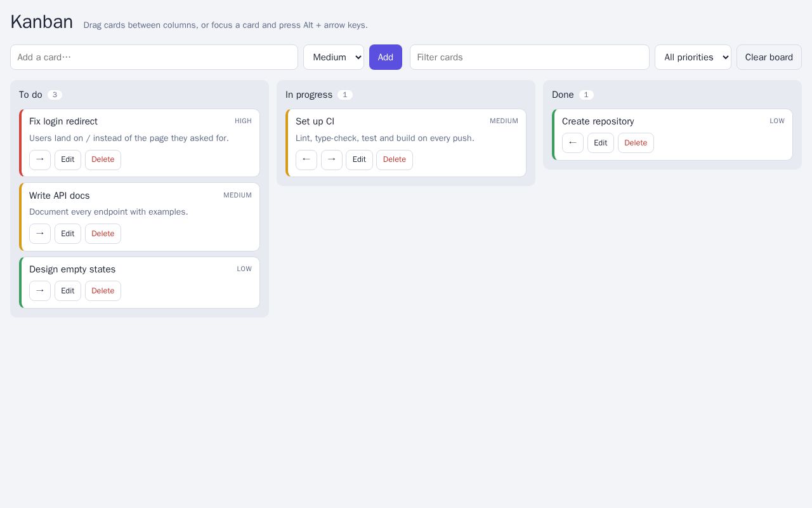Click the 'To do' column heading
Viewport: 812px width, 508px height.
[x=30, y=95]
